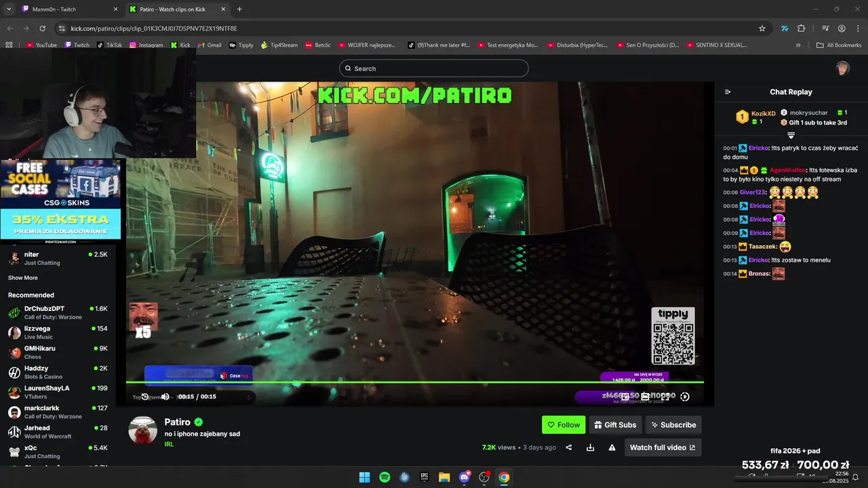
Task: Click AgentKulfon's username in chat
Action: pos(787,170)
